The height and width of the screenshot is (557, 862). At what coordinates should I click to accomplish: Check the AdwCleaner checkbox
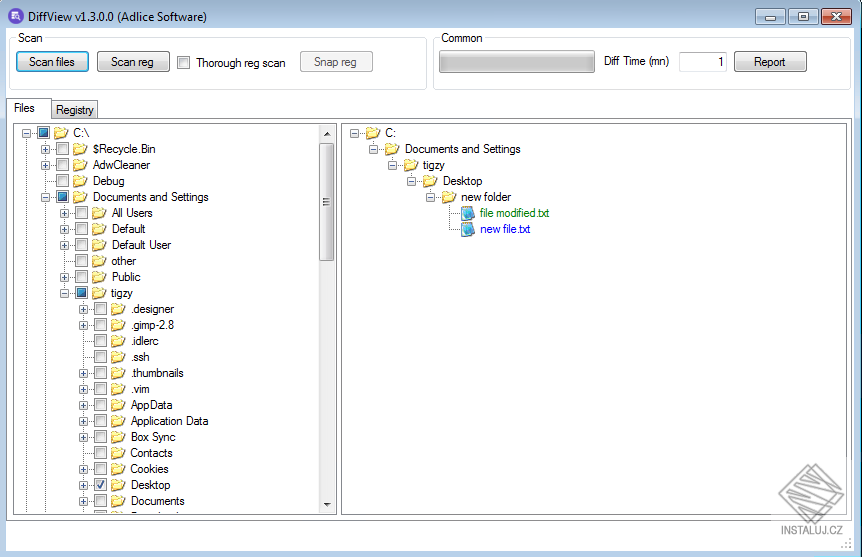pyautogui.click(x=63, y=165)
